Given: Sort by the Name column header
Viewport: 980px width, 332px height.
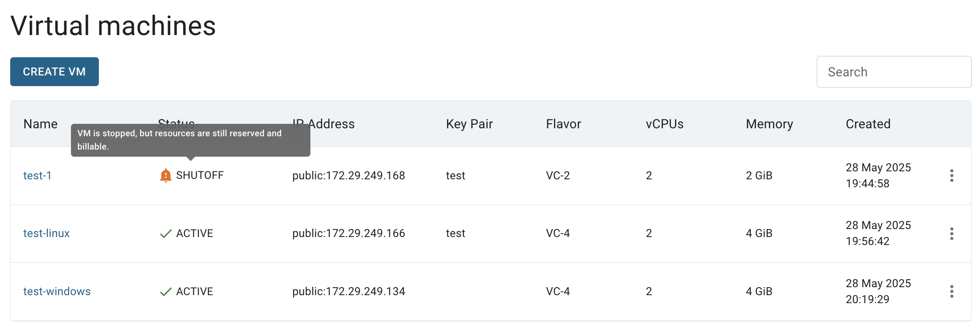Looking at the screenshot, I should tap(40, 124).
